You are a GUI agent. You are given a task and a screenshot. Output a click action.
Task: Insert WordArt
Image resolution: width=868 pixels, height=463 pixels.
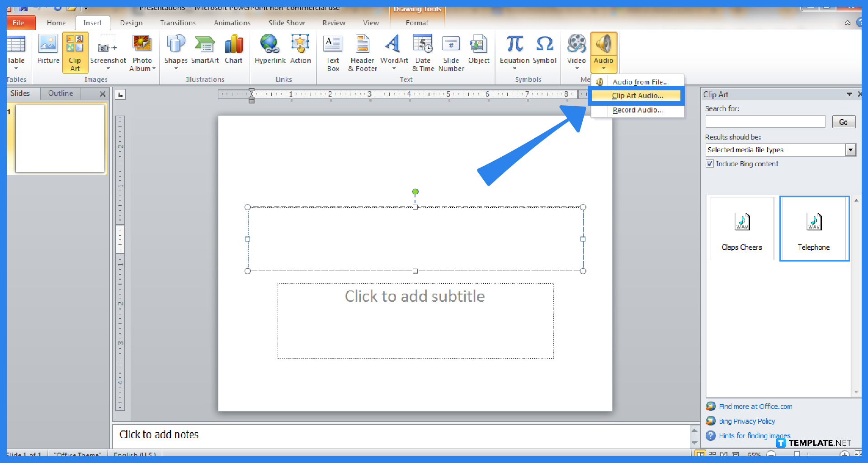[392, 51]
